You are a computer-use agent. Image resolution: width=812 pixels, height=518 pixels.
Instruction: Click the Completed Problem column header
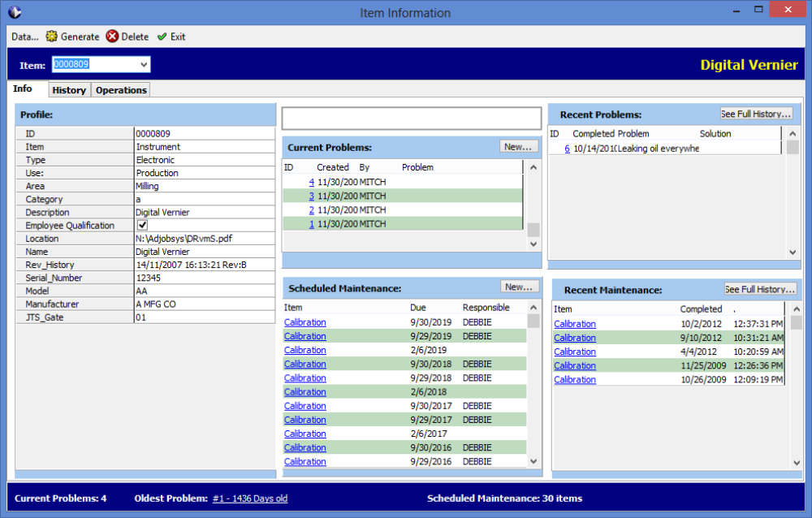click(611, 134)
